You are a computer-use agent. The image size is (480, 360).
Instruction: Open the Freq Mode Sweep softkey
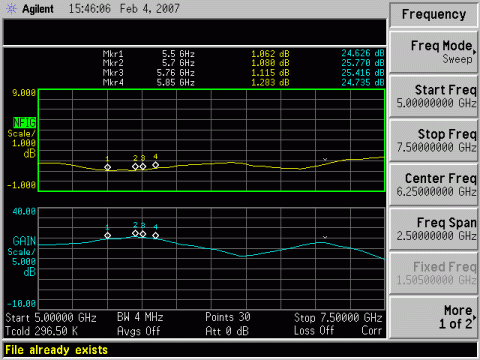pyautogui.click(x=434, y=52)
